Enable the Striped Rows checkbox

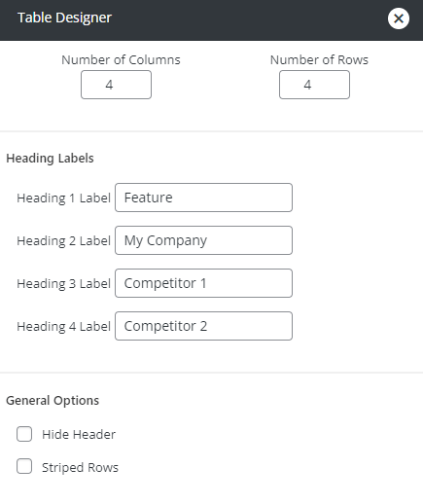(x=24, y=466)
